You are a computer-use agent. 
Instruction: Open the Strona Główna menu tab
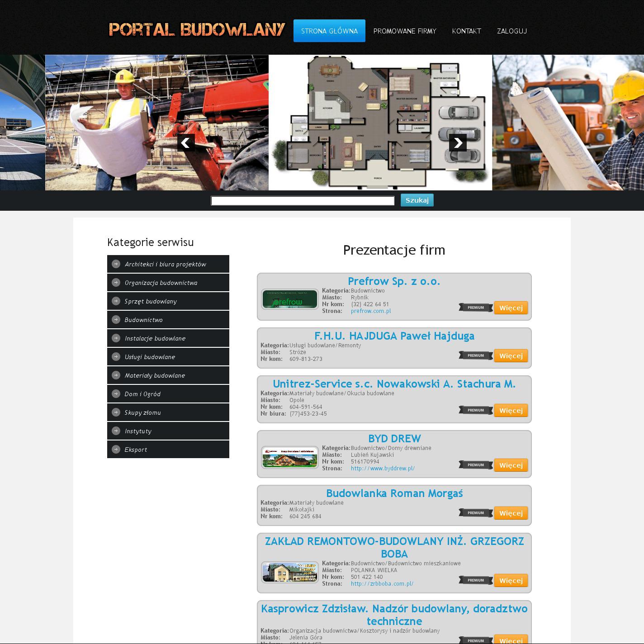(x=329, y=31)
